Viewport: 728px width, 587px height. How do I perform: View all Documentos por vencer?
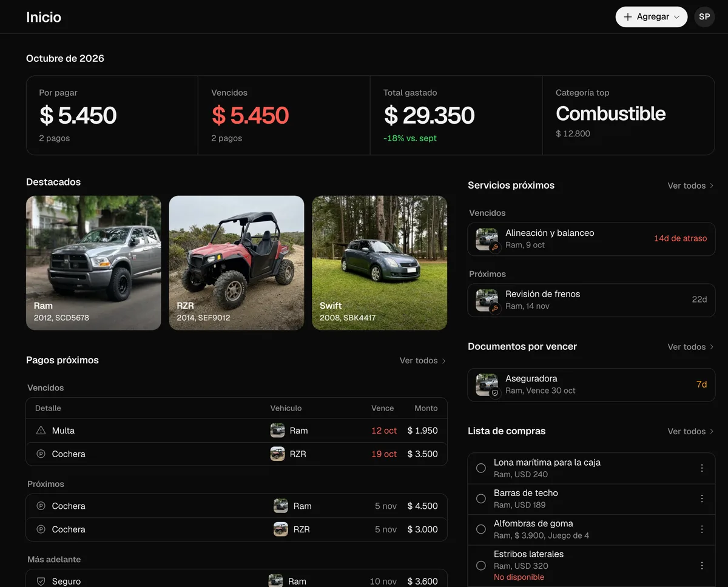coord(691,347)
